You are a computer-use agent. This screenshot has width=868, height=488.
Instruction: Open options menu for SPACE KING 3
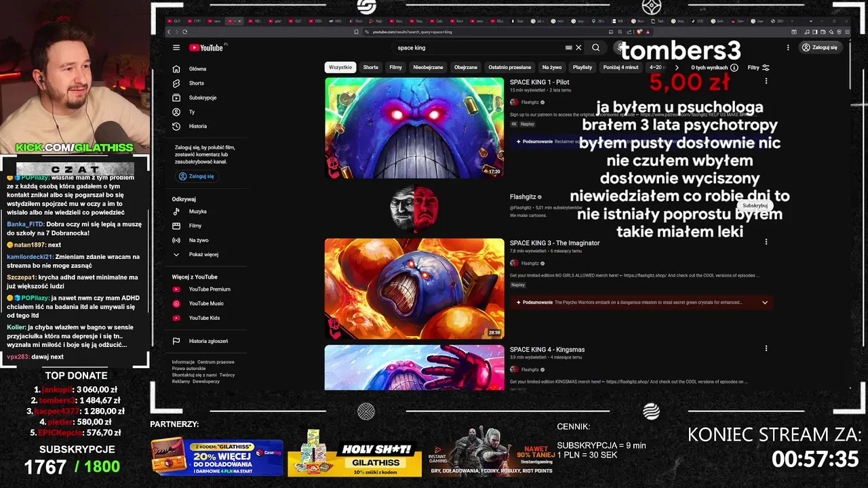coord(766,242)
